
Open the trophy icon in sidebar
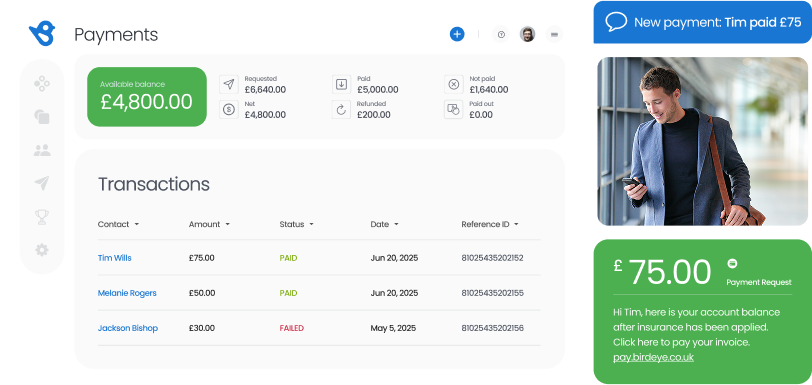(42, 217)
